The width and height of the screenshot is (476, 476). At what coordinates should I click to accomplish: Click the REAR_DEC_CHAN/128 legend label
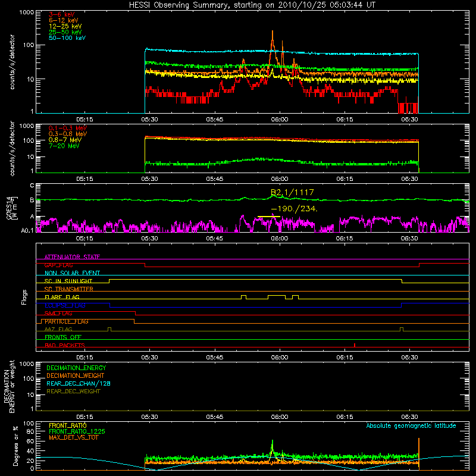tap(79, 383)
